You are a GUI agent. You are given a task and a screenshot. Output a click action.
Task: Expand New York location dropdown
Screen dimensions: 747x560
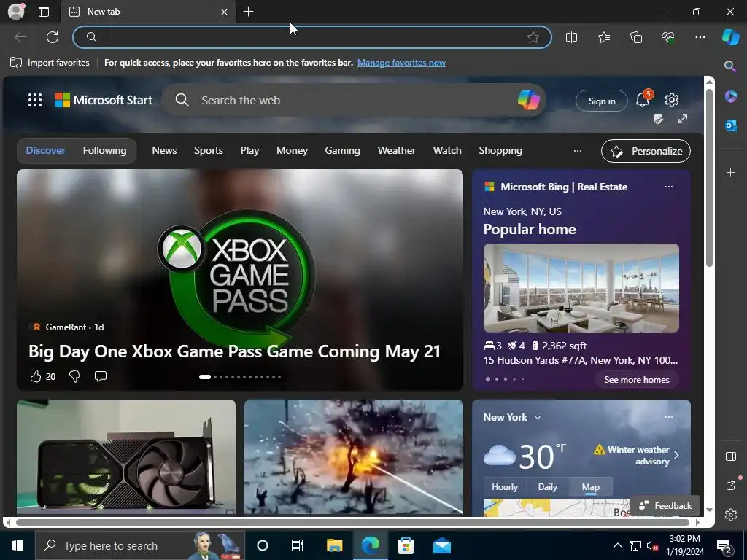(538, 417)
